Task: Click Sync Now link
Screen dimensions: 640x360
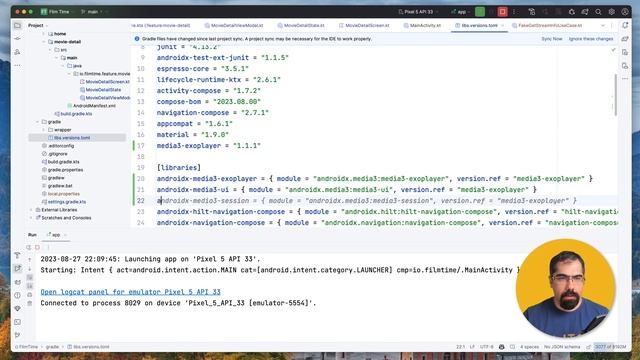Action: click(552, 39)
